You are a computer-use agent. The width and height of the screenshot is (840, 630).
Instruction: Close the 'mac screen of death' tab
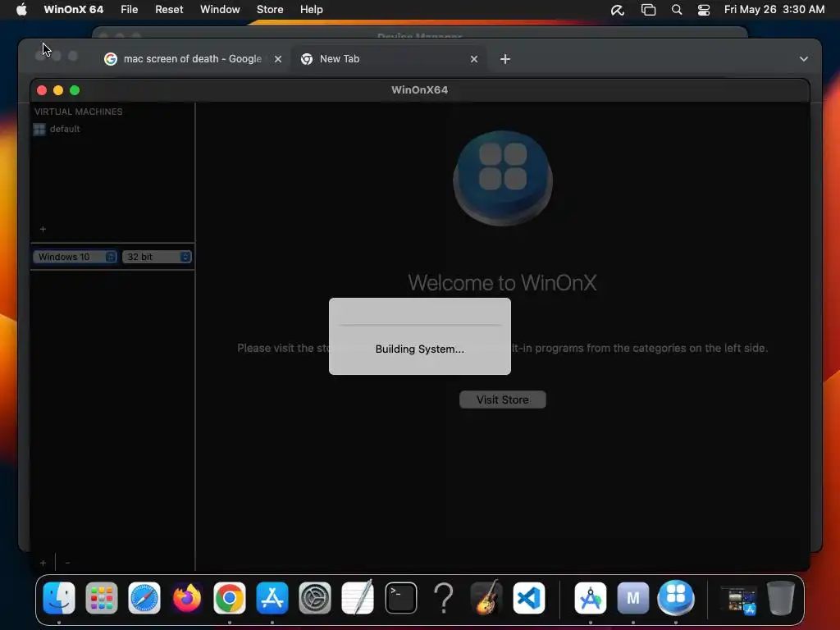tap(278, 59)
